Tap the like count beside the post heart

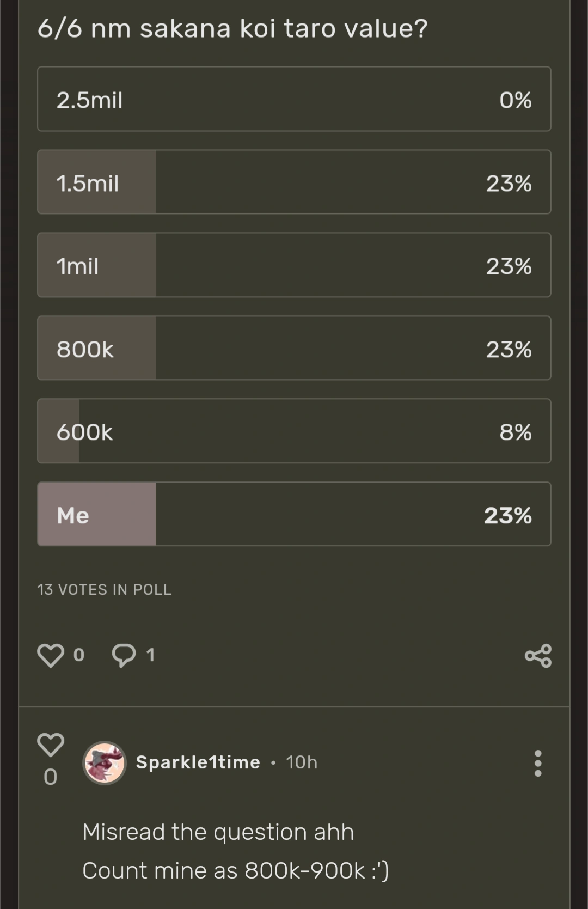pyautogui.click(x=79, y=655)
